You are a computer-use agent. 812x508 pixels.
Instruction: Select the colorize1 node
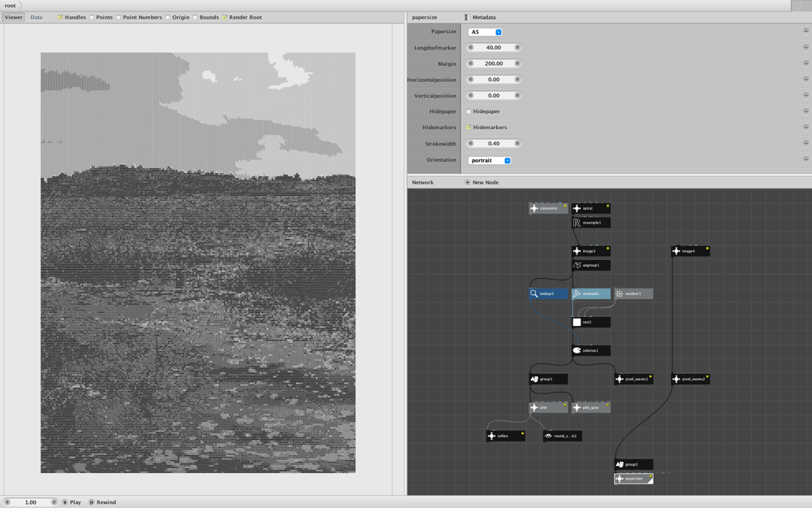tap(591, 350)
